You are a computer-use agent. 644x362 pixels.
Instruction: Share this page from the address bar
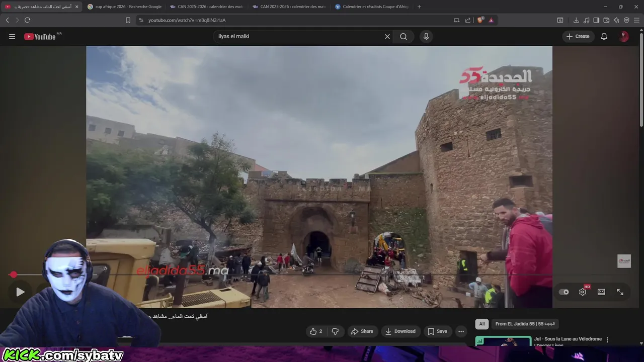(468, 20)
